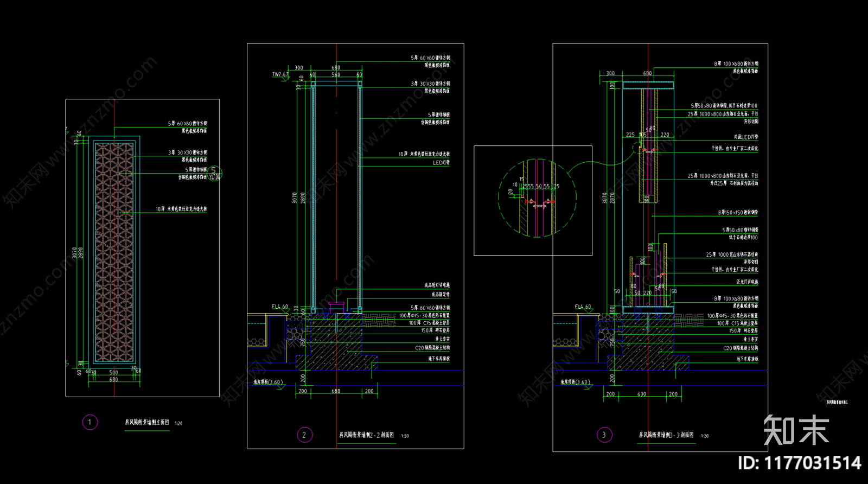Click the '泛光灯询电施' annotation in section 3

pos(747,282)
